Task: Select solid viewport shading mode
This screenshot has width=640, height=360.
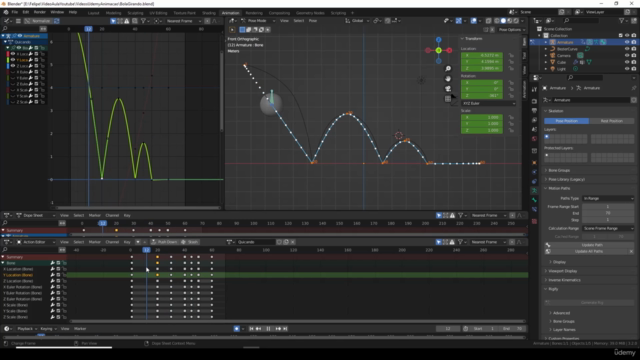Action: point(503,20)
